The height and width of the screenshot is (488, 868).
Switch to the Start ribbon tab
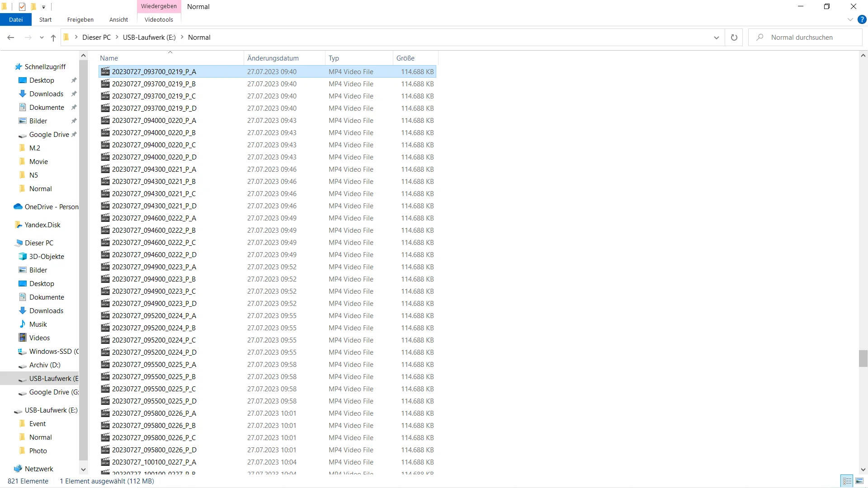[45, 19]
